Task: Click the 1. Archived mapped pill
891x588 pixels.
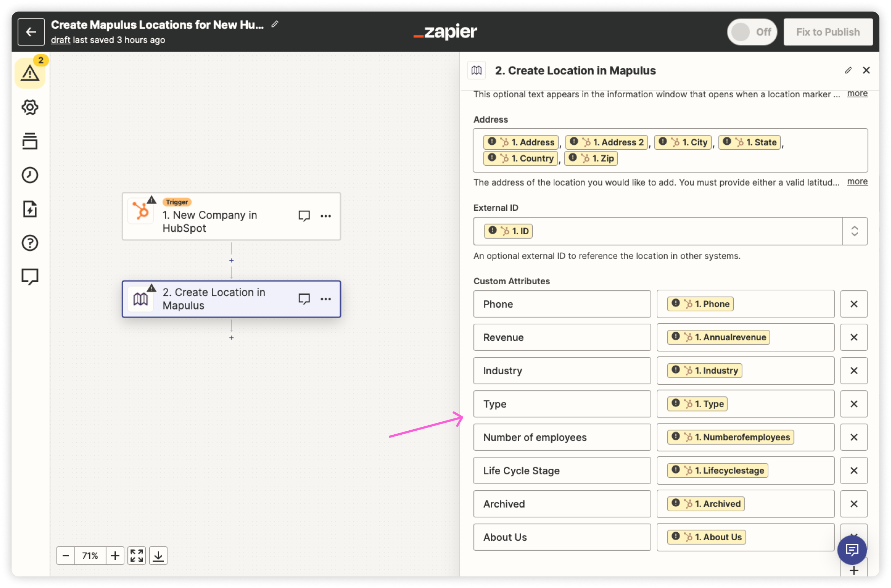Action: 706,504
